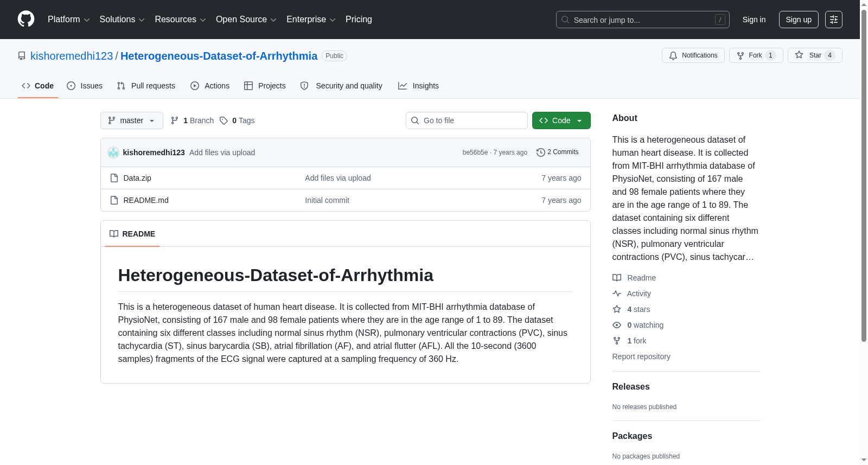868x465 pixels.
Task: Click the Star count badge
Action: [x=829, y=55]
